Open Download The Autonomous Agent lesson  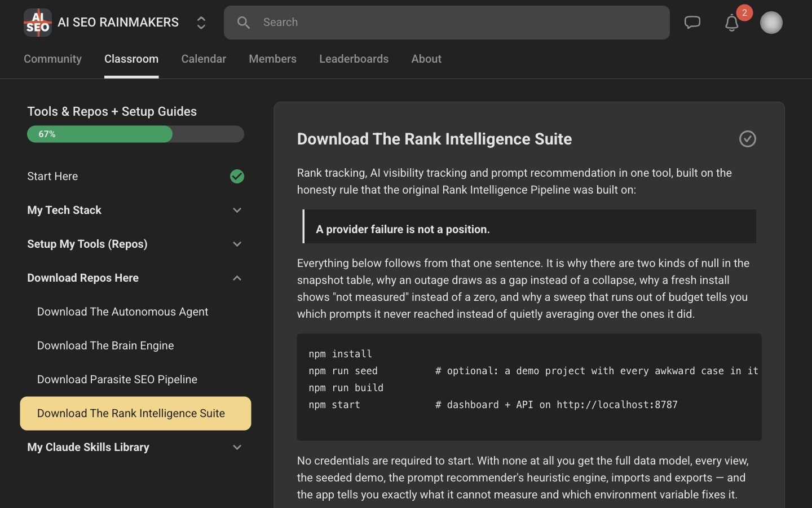[135, 312]
